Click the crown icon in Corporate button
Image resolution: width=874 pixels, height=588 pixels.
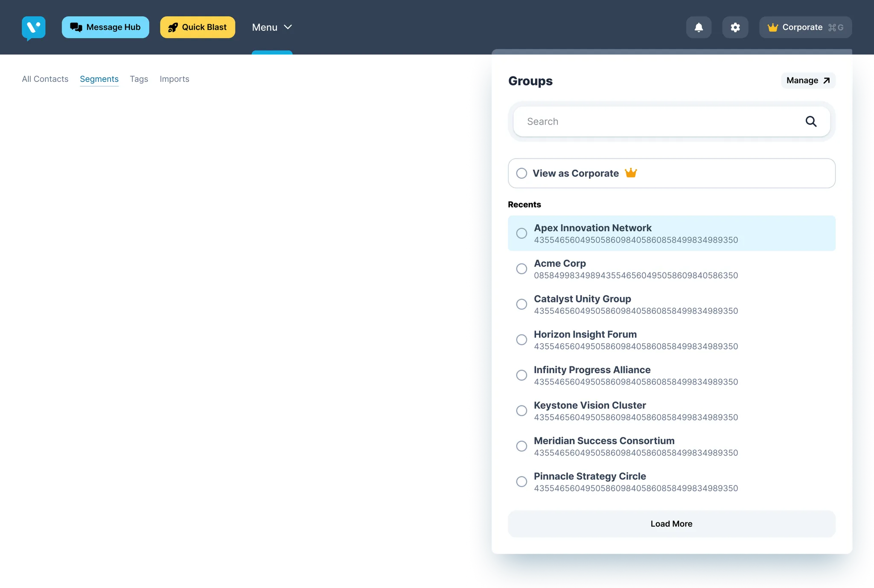(x=772, y=27)
